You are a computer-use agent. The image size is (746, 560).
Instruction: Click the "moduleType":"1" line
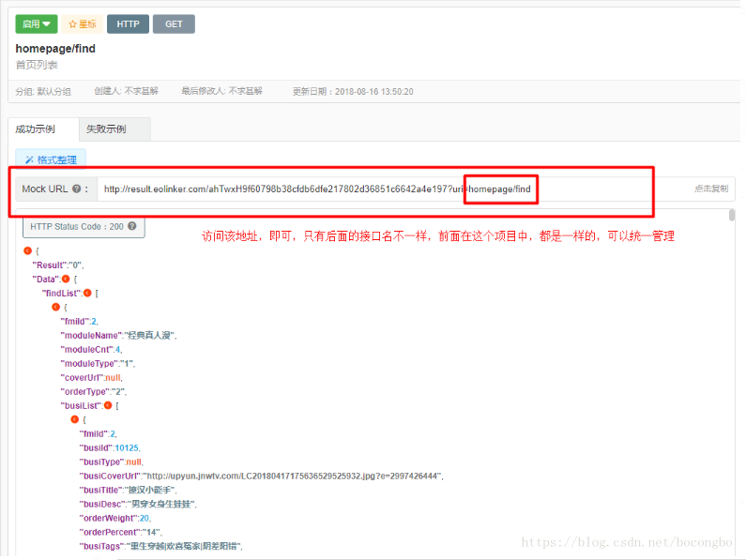[x=98, y=364]
